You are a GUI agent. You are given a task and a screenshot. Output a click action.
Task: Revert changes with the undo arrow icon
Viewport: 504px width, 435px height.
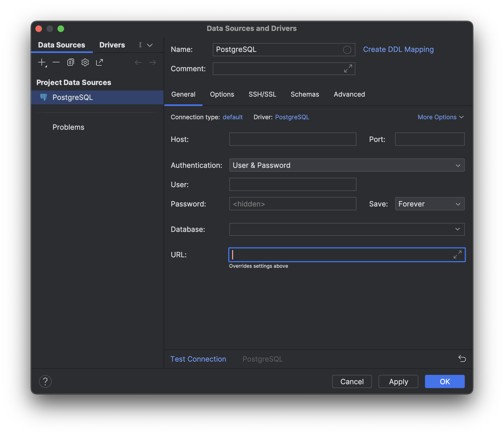coord(462,359)
